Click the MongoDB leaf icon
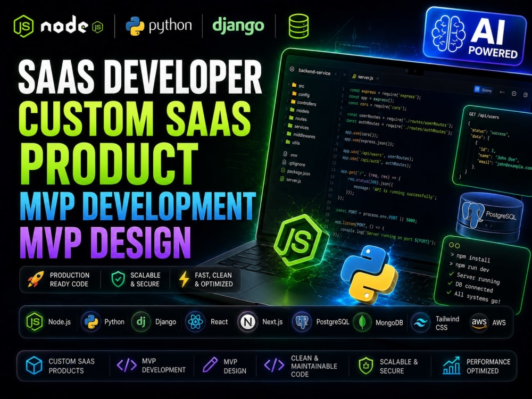Image resolution: width=532 pixels, height=399 pixels. coord(362,322)
